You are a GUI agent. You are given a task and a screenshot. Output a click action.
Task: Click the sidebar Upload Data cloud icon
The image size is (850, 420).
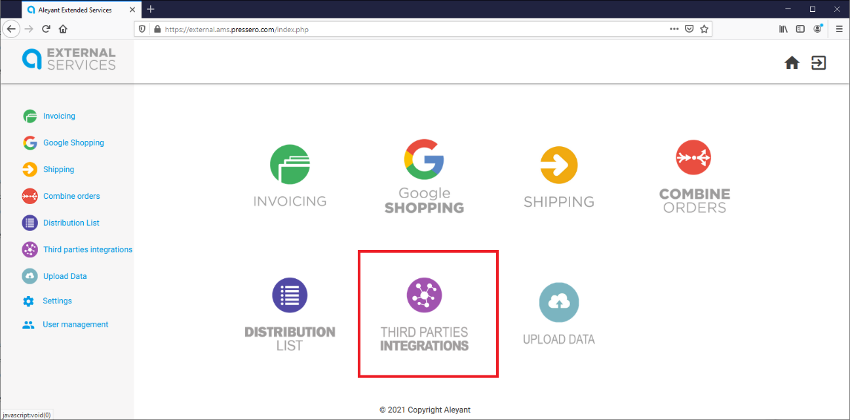coord(30,276)
